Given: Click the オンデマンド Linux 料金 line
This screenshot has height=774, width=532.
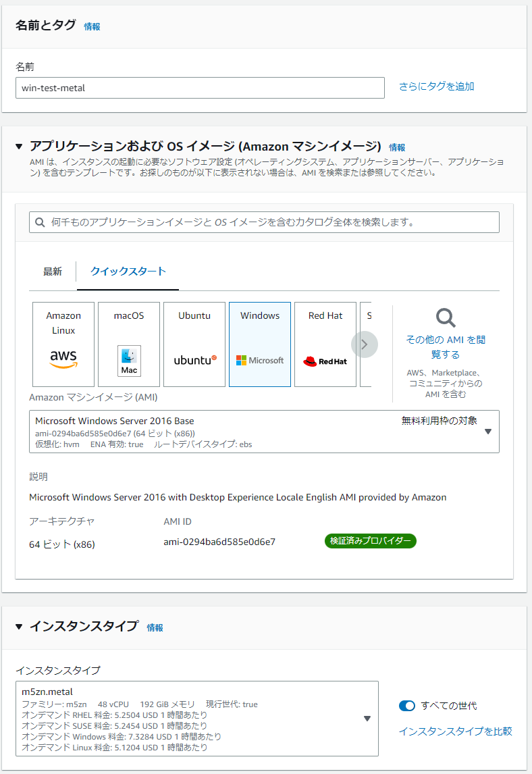Looking at the screenshot, I should (x=115, y=748).
